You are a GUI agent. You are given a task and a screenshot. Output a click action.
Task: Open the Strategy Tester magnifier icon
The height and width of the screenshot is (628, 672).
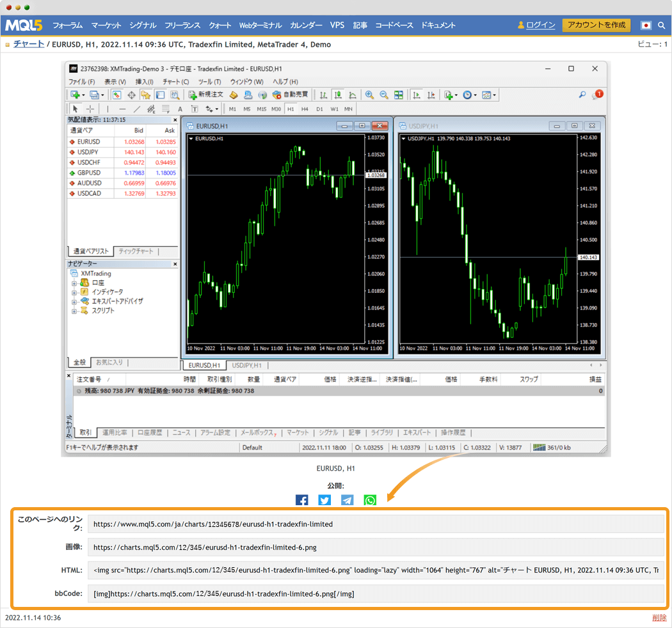coord(175,95)
